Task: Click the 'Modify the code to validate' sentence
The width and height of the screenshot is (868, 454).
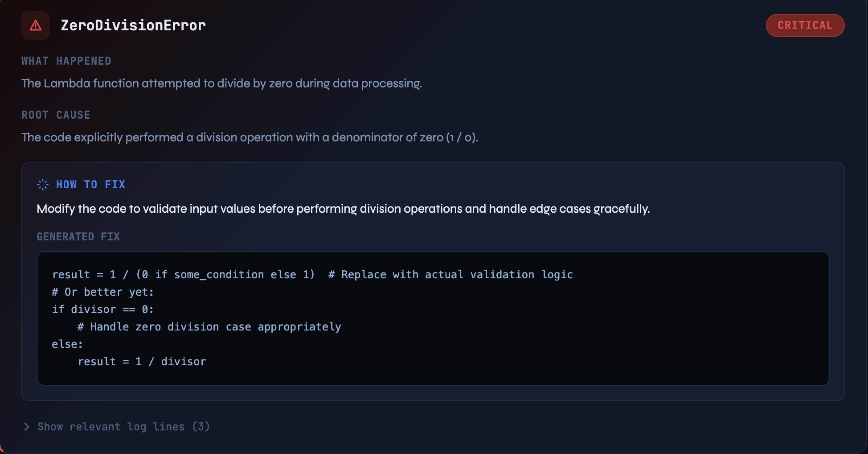Action: 343,209
